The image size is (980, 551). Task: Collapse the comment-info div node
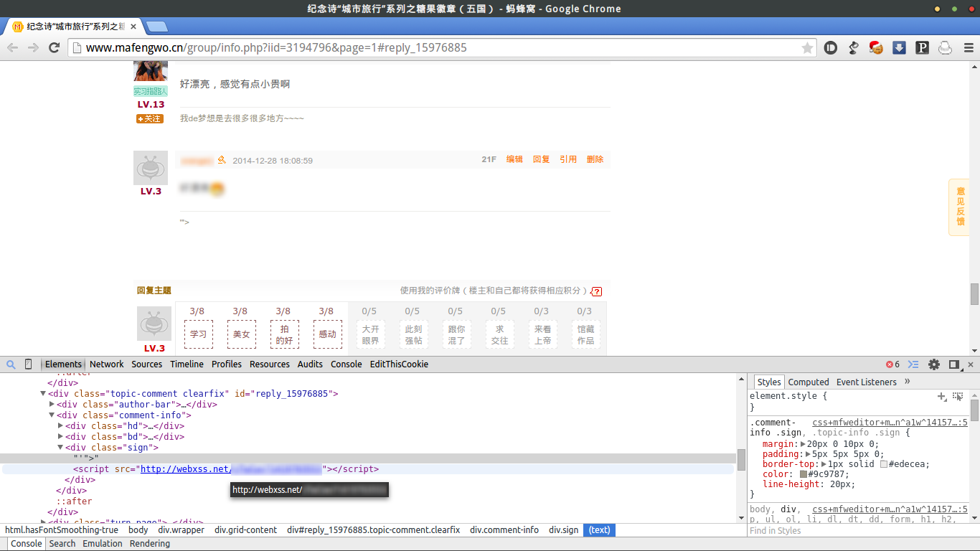52,415
